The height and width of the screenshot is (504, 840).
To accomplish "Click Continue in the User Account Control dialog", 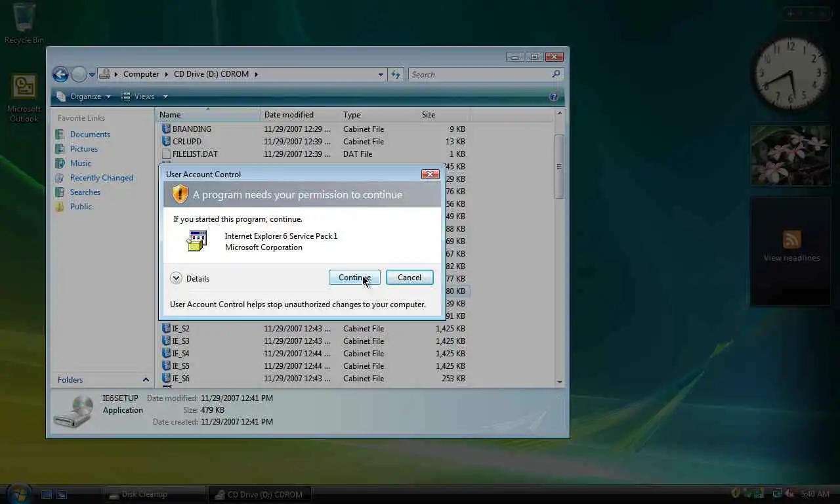I will tap(354, 278).
